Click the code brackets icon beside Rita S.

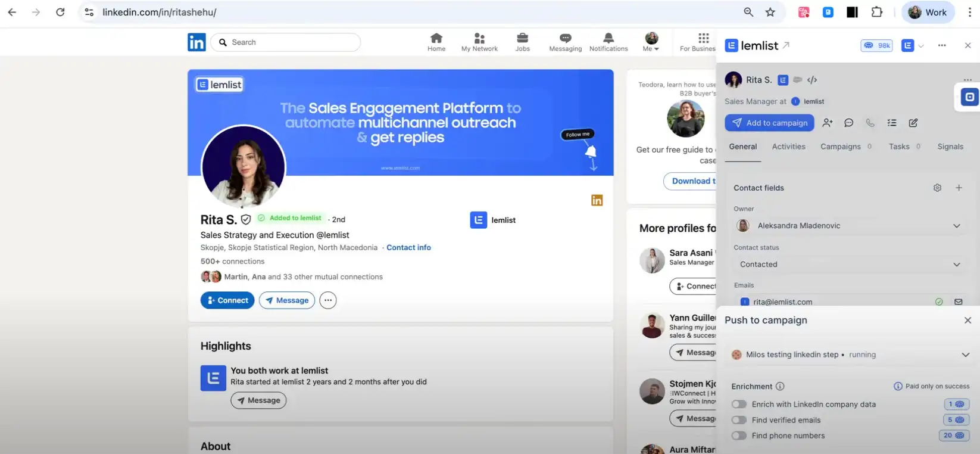tap(812, 80)
